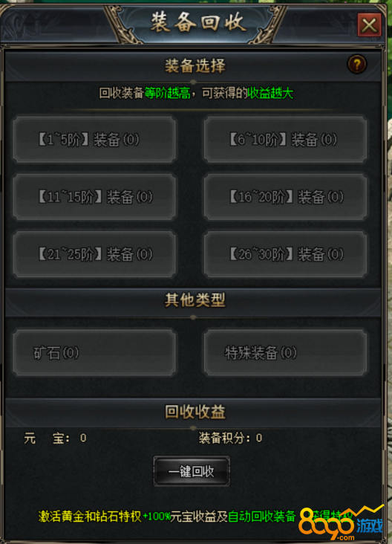Pick the 【26~30阶】装备 button
Image resolution: width=392 pixels, height=544 pixels.
point(285,254)
